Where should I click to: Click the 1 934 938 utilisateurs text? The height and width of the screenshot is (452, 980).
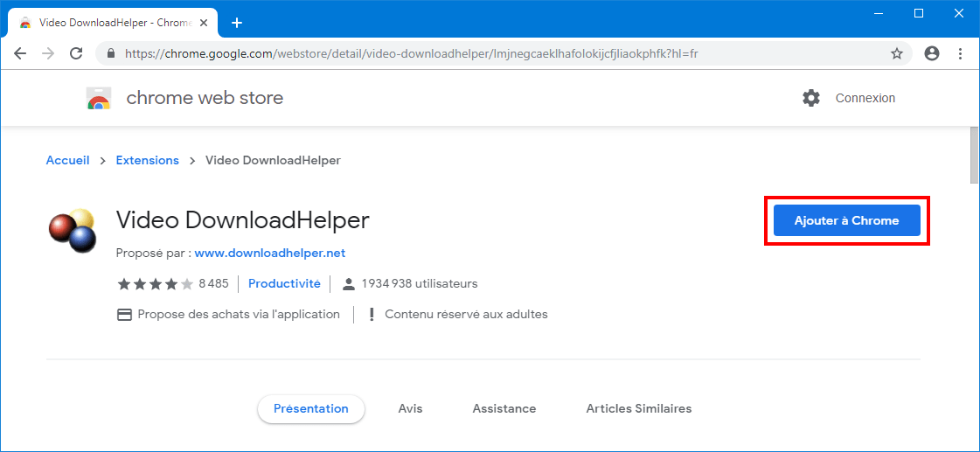point(420,284)
